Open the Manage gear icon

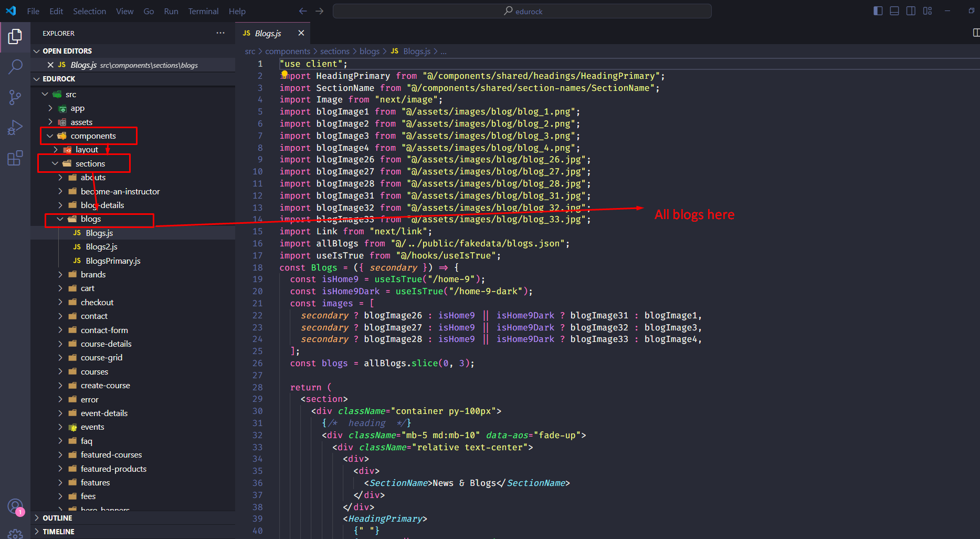(15, 534)
